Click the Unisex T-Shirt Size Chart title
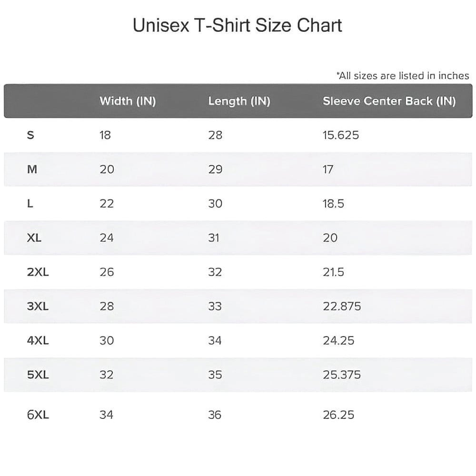The image size is (476, 476). coord(238,26)
